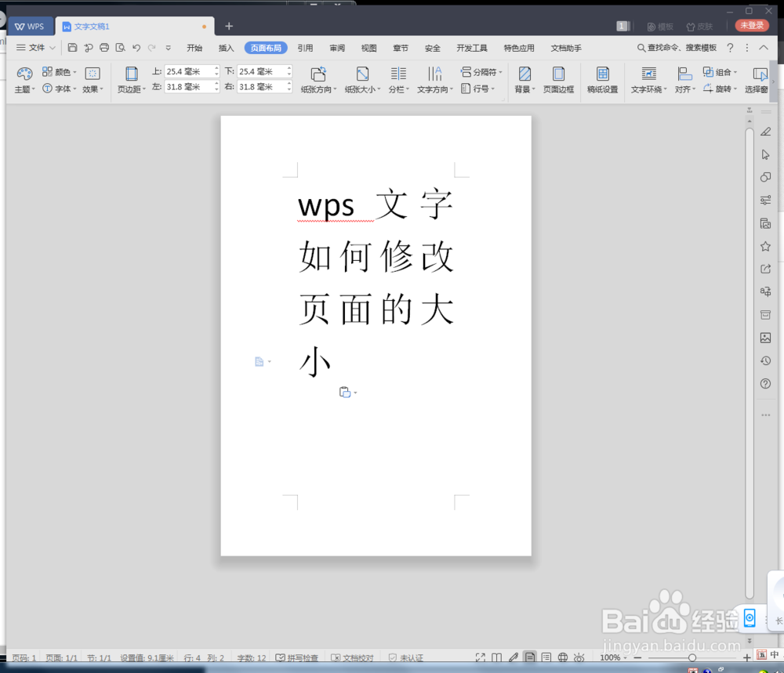Click the search commands box
Viewport: 784px width, 673px height.
tap(677, 48)
